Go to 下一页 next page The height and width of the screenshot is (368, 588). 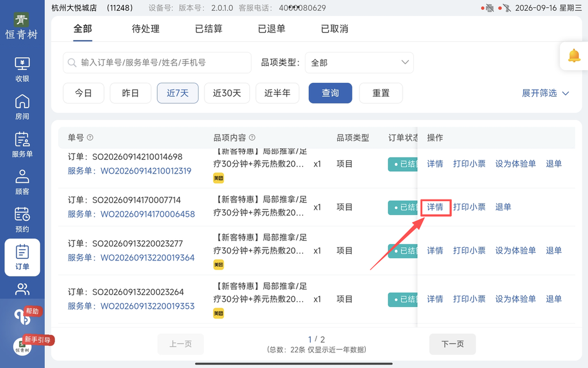pos(452,344)
